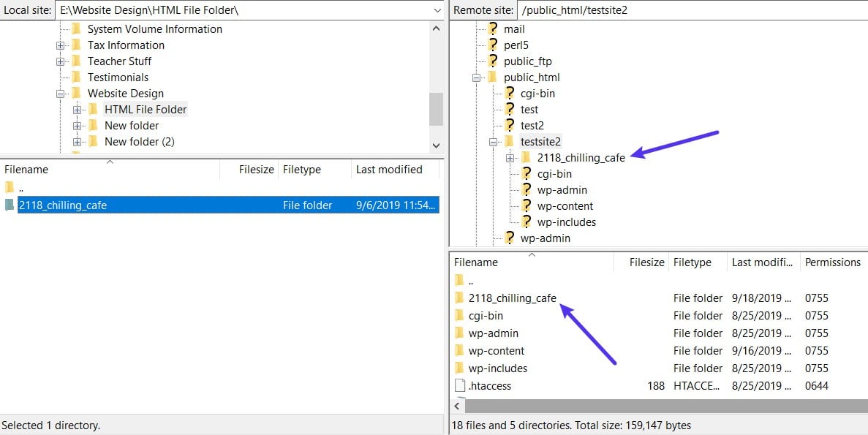Click the question-mark icon on the mail folder
Viewport: 868px width, 435px height.
coord(494,29)
